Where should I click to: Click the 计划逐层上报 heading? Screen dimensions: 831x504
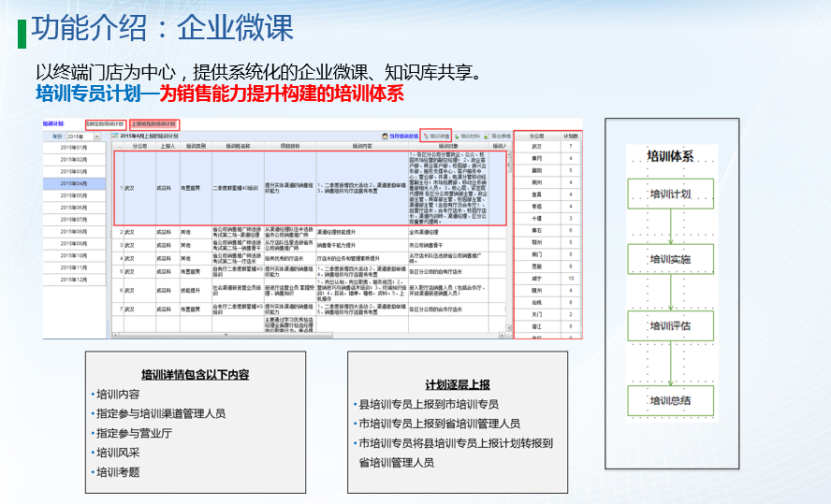pyautogui.click(x=458, y=385)
